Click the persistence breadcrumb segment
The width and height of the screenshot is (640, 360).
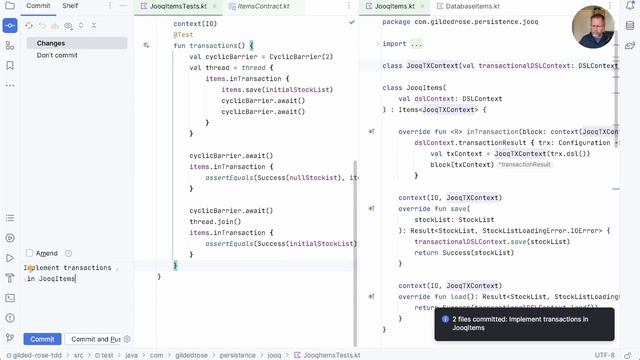238,355
